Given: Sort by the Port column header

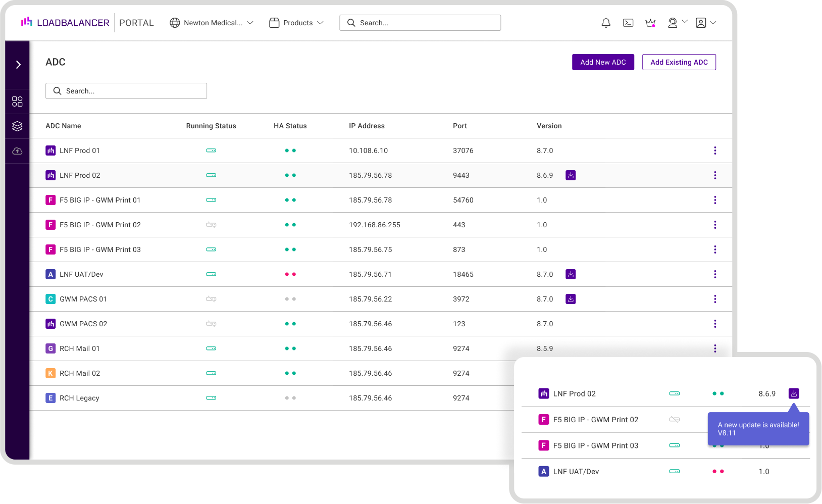Looking at the screenshot, I should pyautogui.click(x=460, y=126).
